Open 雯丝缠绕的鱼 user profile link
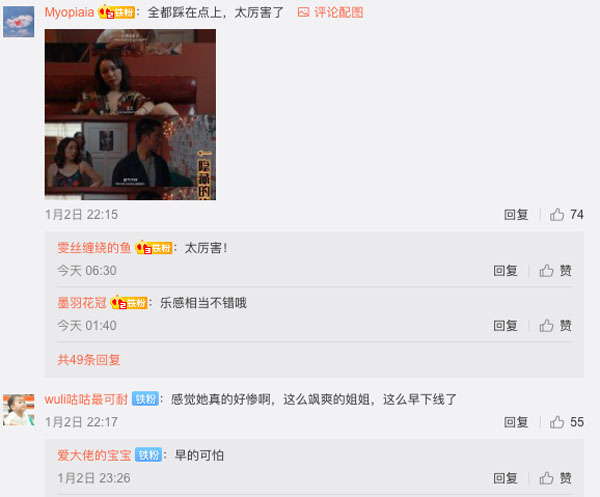The image size is (600, 497). coord(94,248)
